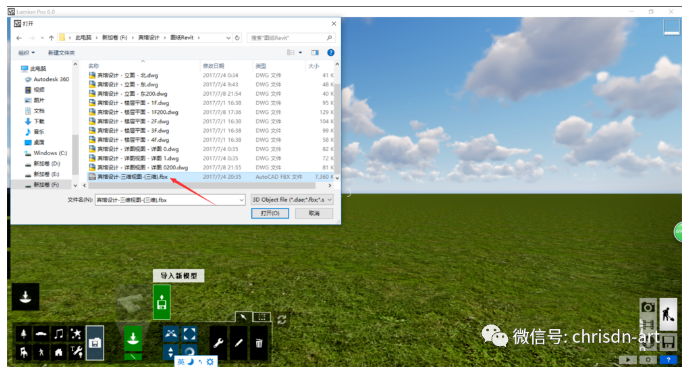Click the New folder button
Image resolution: width=684 pixels, height=372 pixels.
pyautogui.click(x=61, y=53)
